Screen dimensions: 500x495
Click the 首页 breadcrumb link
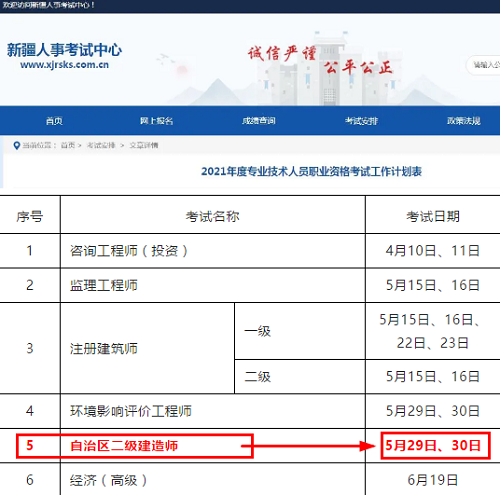click(68, 145)
